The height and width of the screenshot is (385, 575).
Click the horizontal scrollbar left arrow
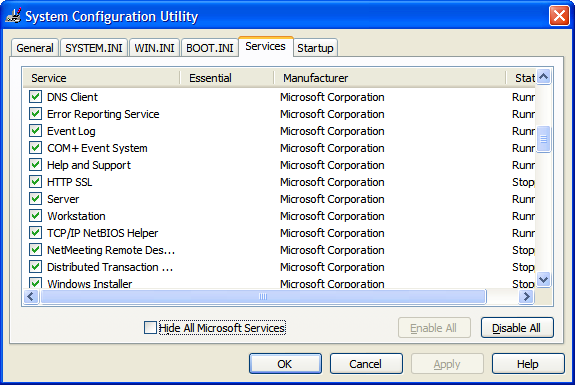click(31, 296)
